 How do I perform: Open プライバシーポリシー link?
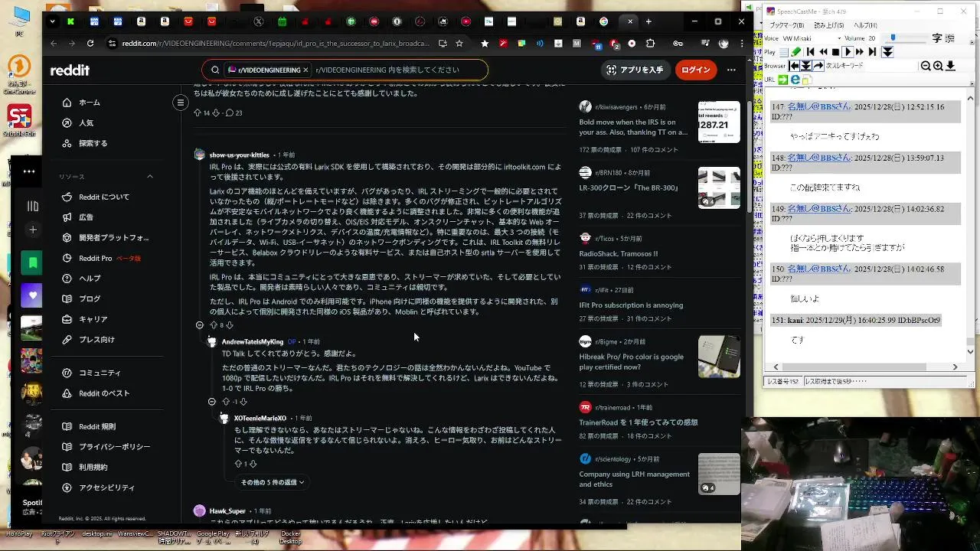tap(113, 447)
